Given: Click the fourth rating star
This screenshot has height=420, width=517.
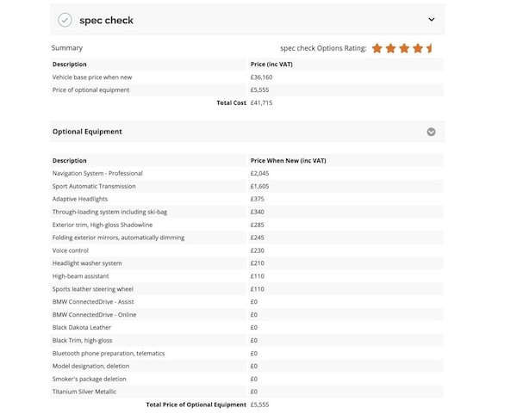Looking at the screenshot, I should pos(418,48).
